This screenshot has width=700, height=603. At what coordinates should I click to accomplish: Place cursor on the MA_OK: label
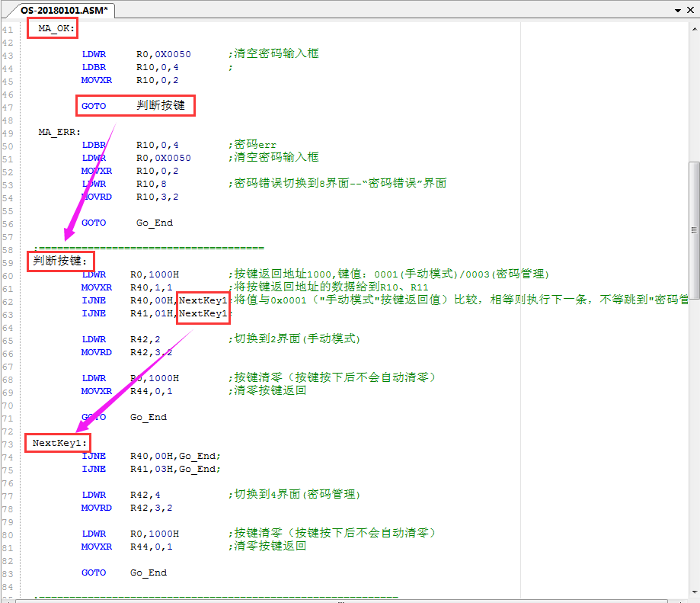click(56, 28)
